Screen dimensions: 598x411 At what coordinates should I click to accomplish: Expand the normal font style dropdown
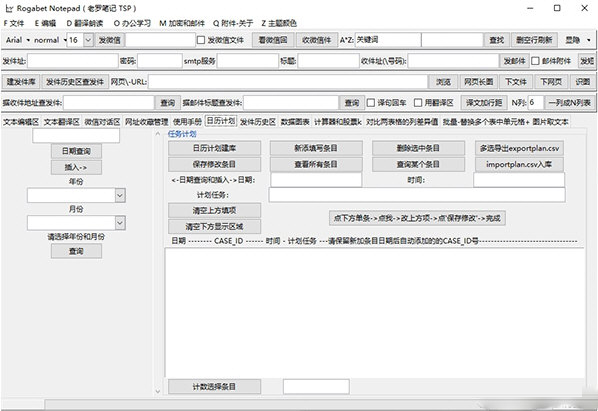tap(50, 40)
